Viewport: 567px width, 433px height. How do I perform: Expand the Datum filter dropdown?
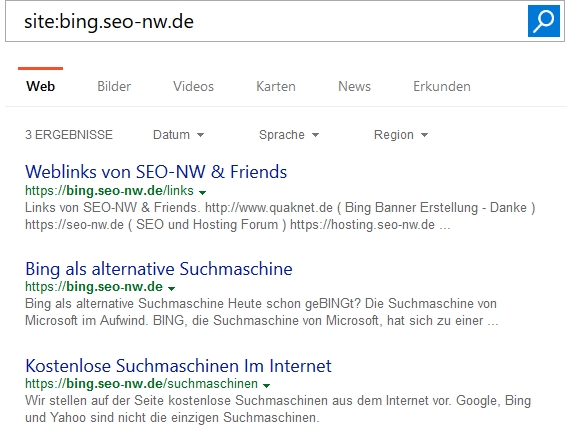click(x=178, y=135)
